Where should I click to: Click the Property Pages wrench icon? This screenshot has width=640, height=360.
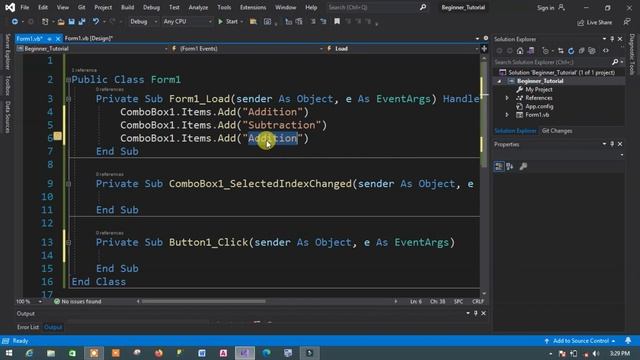pyautogui.click(x=523, y=167)
